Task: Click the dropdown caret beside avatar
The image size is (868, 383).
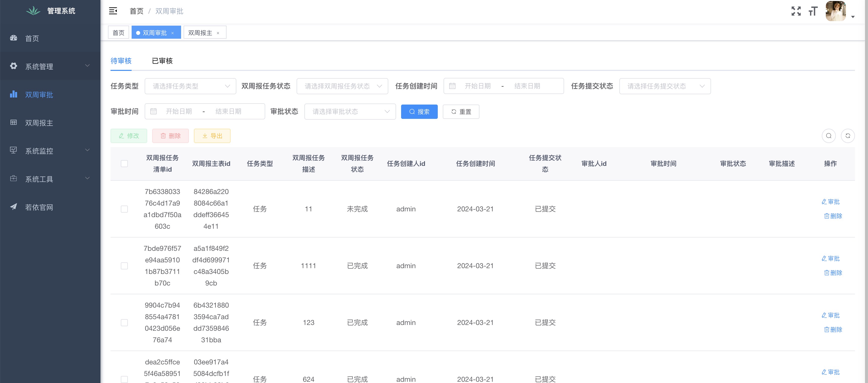Action: (x=853, y=17)
